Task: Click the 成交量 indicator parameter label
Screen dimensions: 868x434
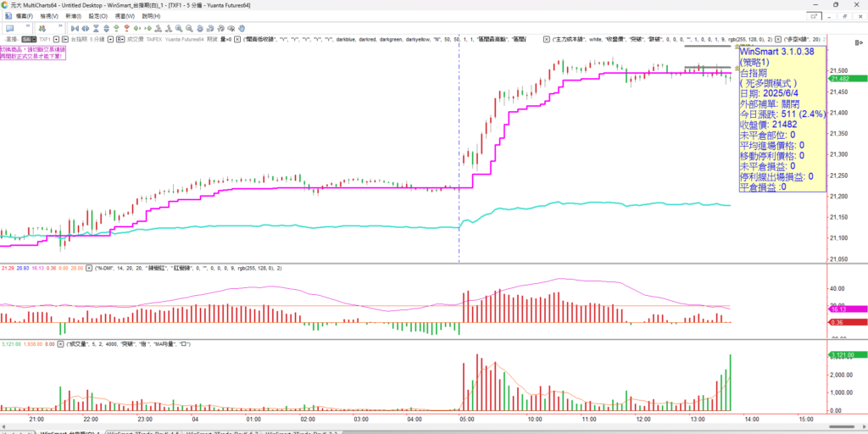Action: pos(129,344)
